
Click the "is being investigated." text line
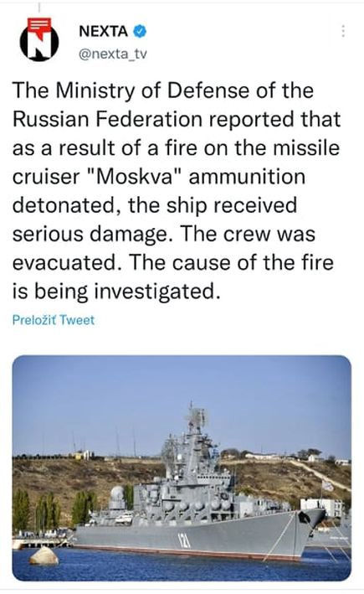[x=116, y=292]
